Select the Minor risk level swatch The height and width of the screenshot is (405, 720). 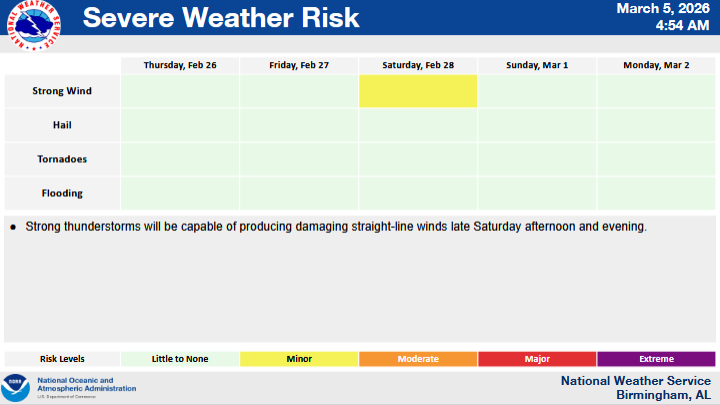tap(299, 359)
